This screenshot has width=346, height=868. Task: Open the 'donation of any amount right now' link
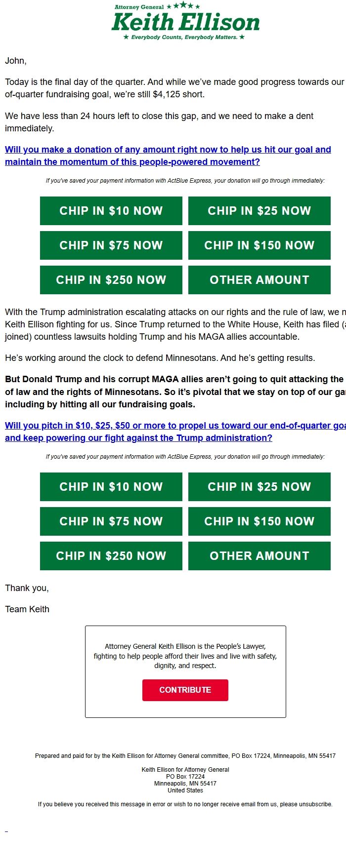tap(168, 156)
